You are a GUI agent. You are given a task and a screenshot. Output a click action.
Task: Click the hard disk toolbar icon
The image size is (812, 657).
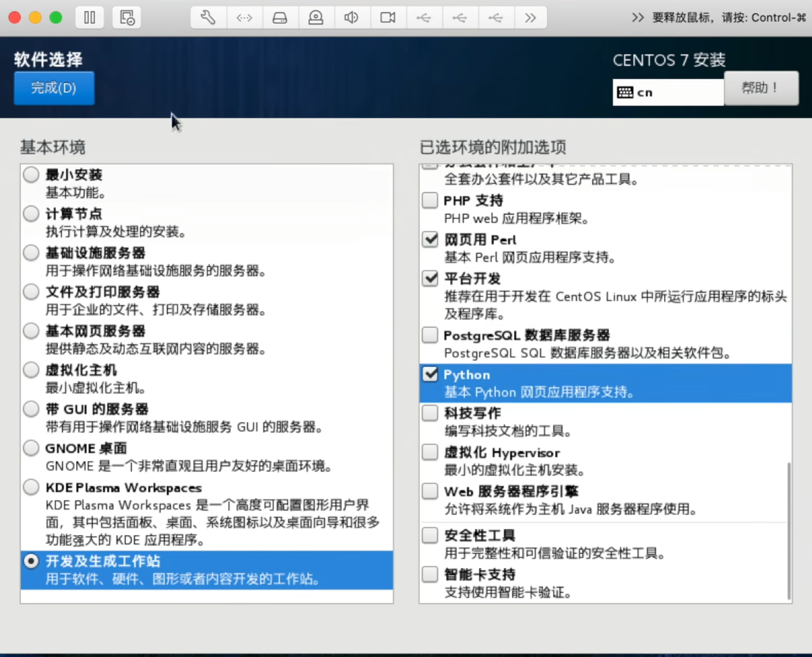tap(280, 17)
